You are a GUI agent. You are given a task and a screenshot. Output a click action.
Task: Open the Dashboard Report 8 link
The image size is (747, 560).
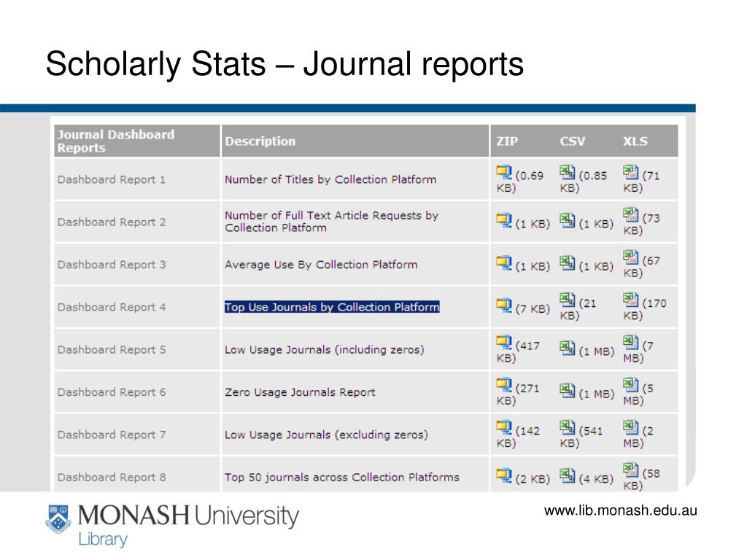tap(112, 477)
